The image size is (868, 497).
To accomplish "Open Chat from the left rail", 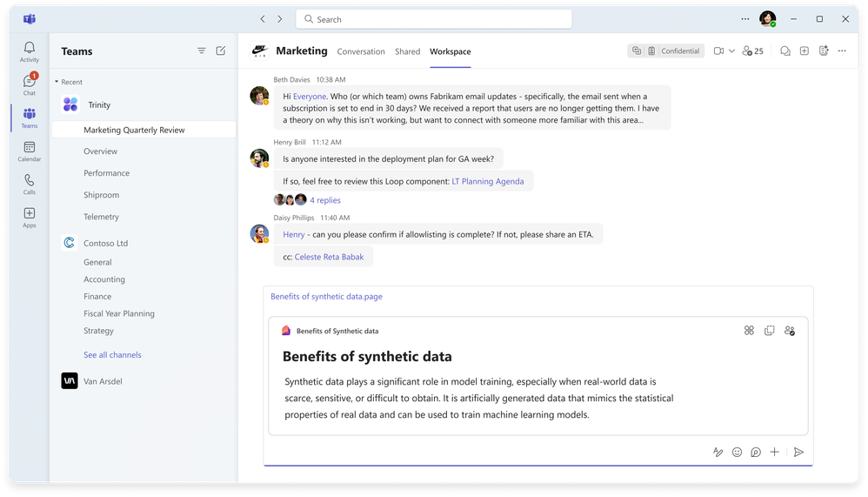I will coord(30,84).
